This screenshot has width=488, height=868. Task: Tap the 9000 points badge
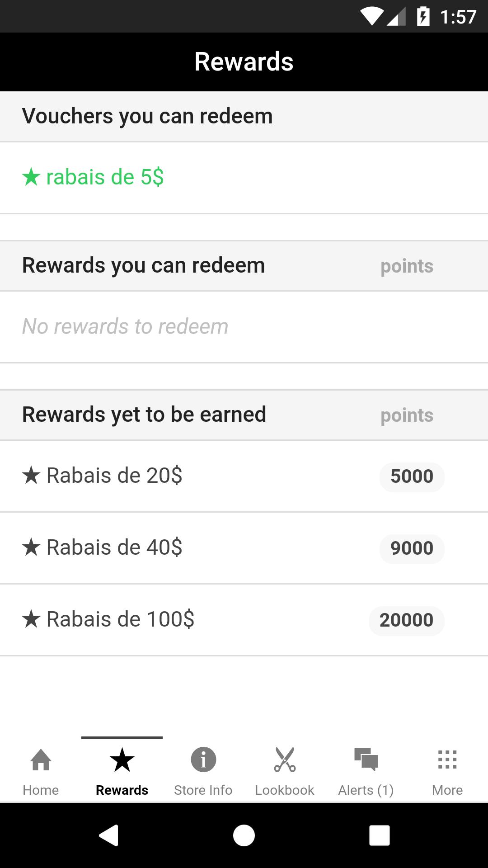tap(412, 548)
